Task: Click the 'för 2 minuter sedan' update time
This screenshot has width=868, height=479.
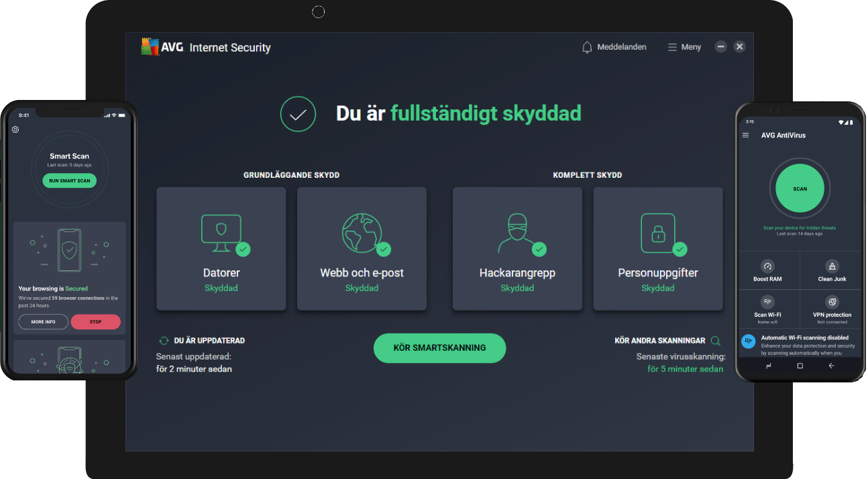Action: pos(194,369)
